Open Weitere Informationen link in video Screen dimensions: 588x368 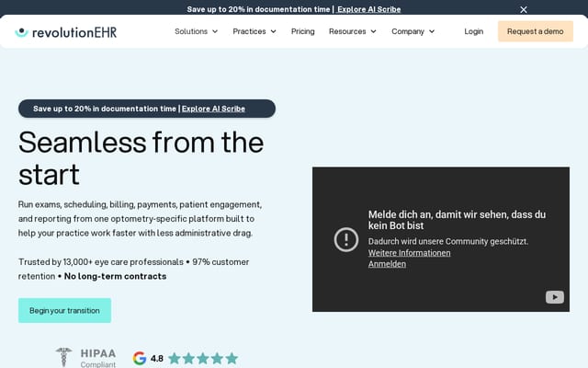(409, 253)
